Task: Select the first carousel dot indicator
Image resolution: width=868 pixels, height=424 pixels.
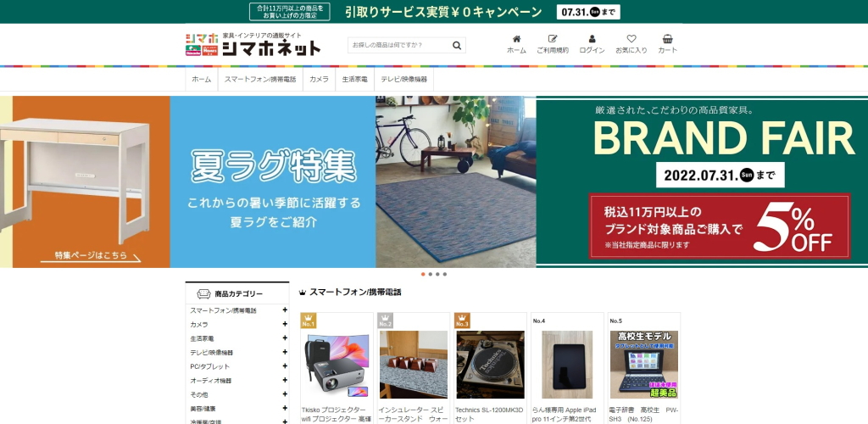Action: click(x=423, y=274)
